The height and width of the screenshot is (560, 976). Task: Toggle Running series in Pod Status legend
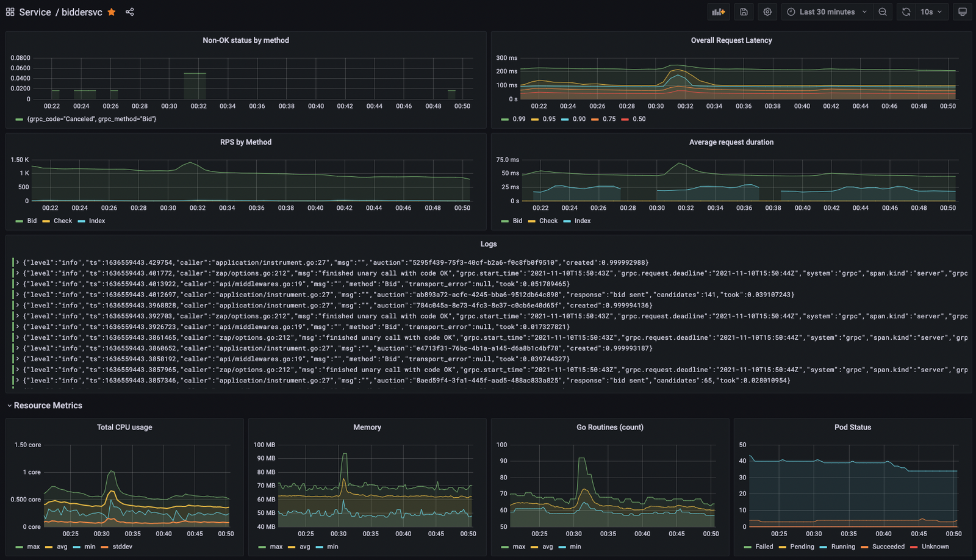(x=842, y=547)
